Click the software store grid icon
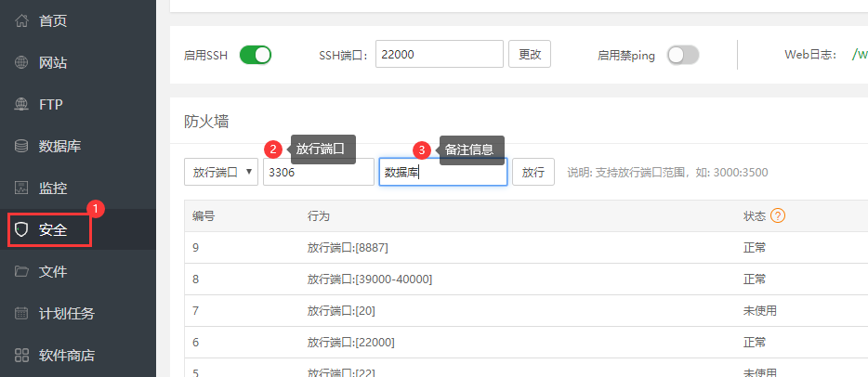Viewport: 868px width, 377px height. point(21,356)
